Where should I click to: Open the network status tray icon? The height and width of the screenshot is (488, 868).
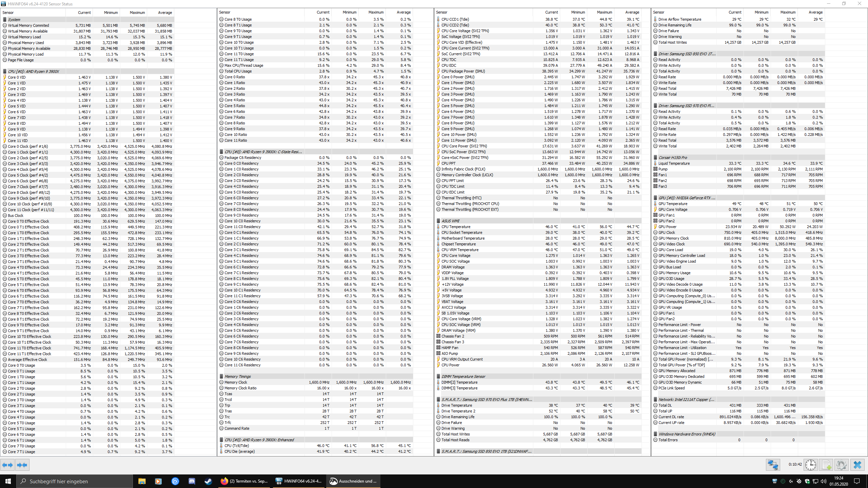(x=815, y=481)
